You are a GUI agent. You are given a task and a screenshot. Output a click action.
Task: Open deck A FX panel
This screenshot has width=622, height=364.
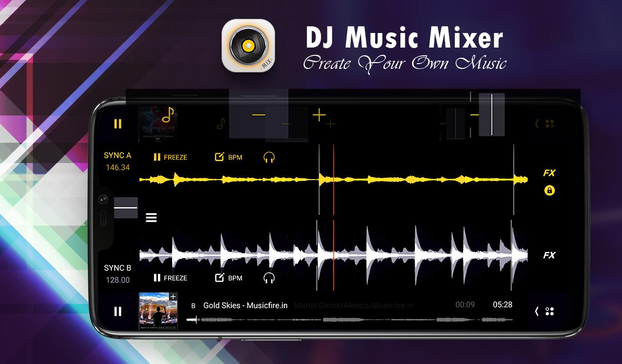coord(549,173)
